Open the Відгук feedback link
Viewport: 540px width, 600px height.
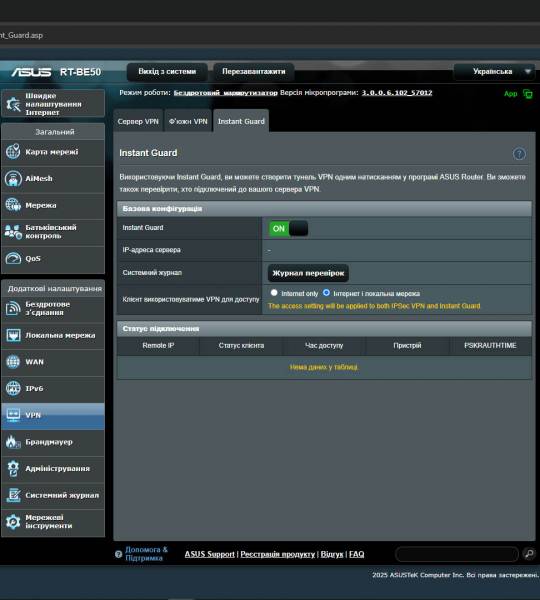click(332, 554)
